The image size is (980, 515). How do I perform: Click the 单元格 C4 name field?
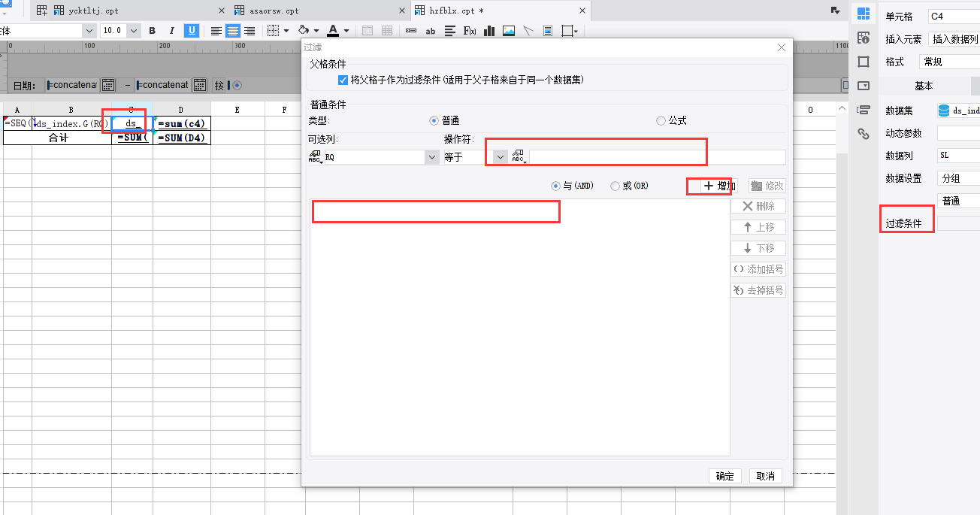click(x=953, y=16)
